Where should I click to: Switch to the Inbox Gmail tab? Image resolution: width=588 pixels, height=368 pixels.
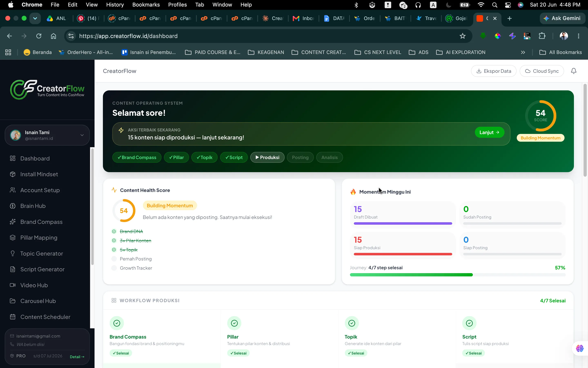point(303,18)
